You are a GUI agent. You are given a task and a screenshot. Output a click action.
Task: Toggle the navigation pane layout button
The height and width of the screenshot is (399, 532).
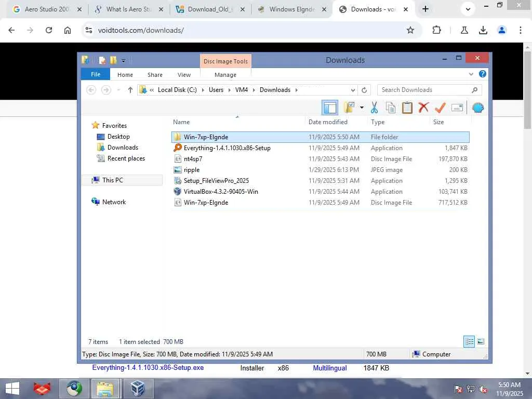pos(330,108)
